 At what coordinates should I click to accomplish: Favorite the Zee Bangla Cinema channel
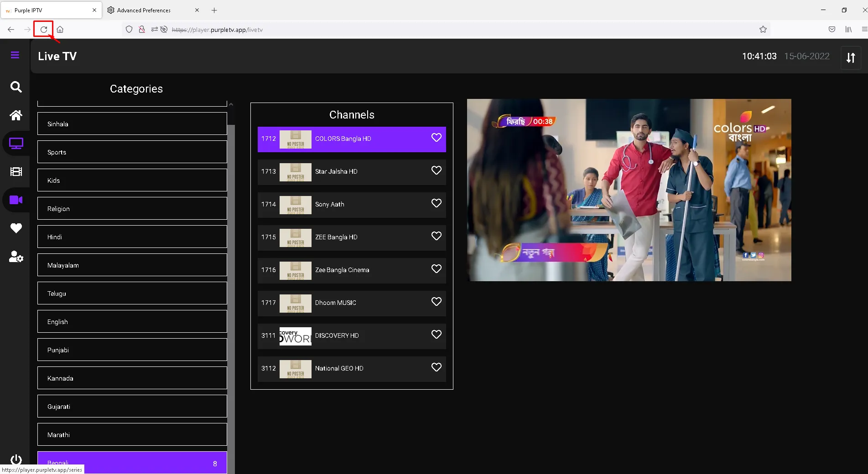pos(437,269)
